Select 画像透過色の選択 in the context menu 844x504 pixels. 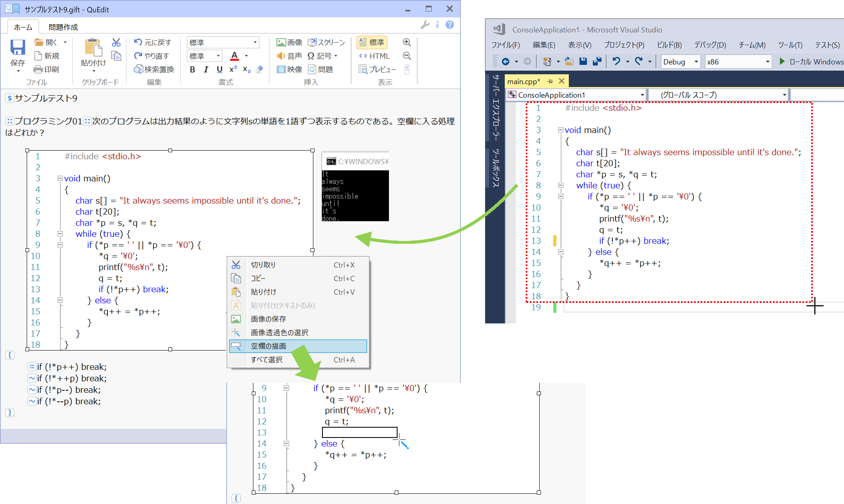point(298,332)
